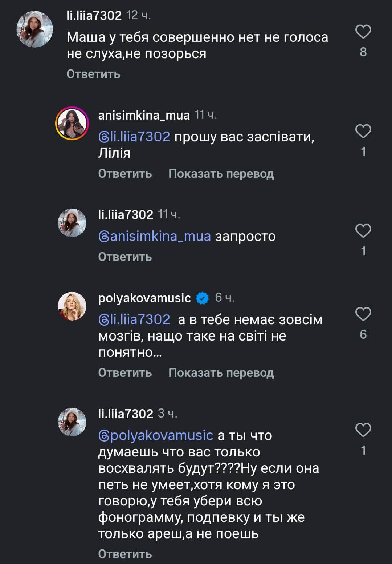The height and width of the screenshot is (564, 392).
Task: Tap the @polyakovamusic mention in last reply
Action: (156, 435)
